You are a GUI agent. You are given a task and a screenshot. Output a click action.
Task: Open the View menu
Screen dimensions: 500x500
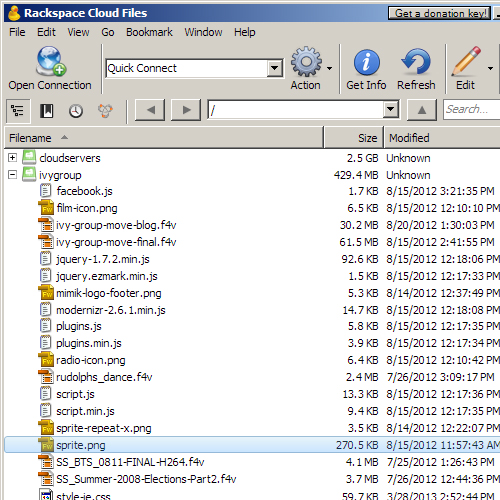click(x=78, y=32)
